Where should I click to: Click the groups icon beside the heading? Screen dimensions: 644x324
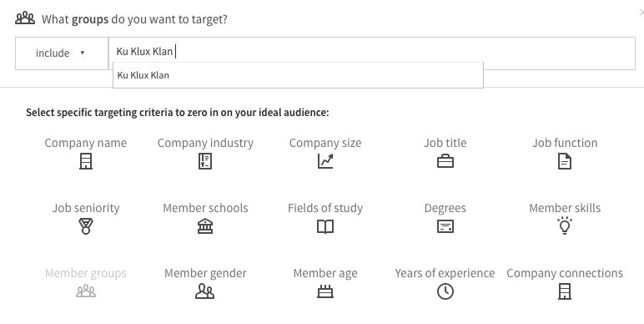tap(25, 18)
